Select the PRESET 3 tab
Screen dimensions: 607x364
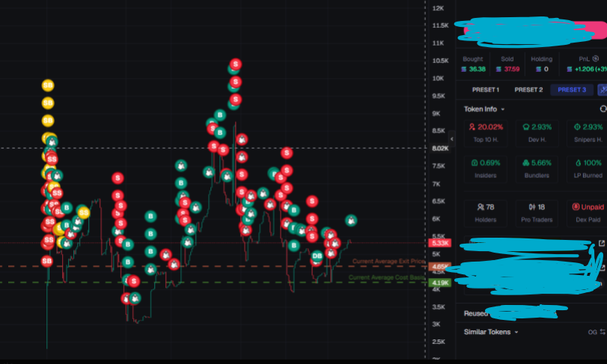tap(572, 90)
